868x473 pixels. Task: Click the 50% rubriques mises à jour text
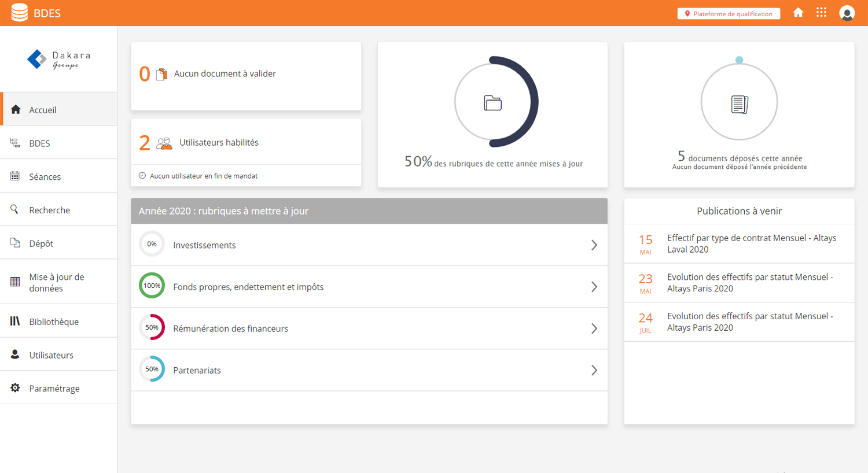pos(493,162)
